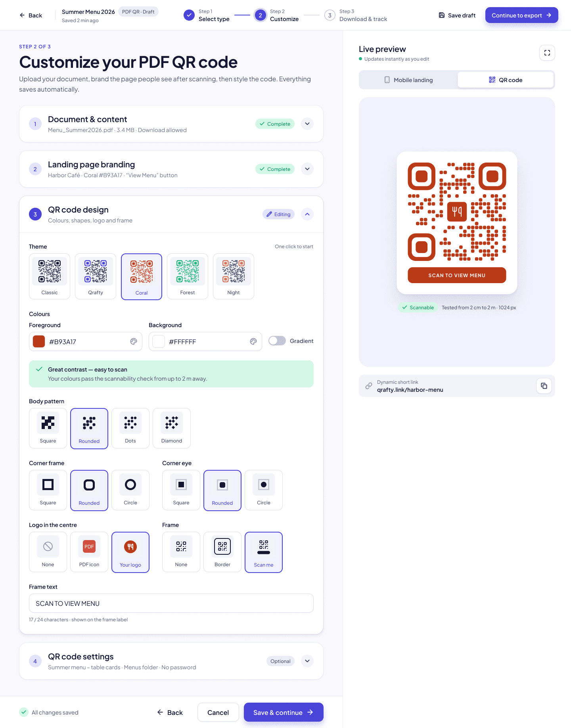Go to Step 3 Download & track
This screenshot has width=571, height=728.
coord(356,15)
